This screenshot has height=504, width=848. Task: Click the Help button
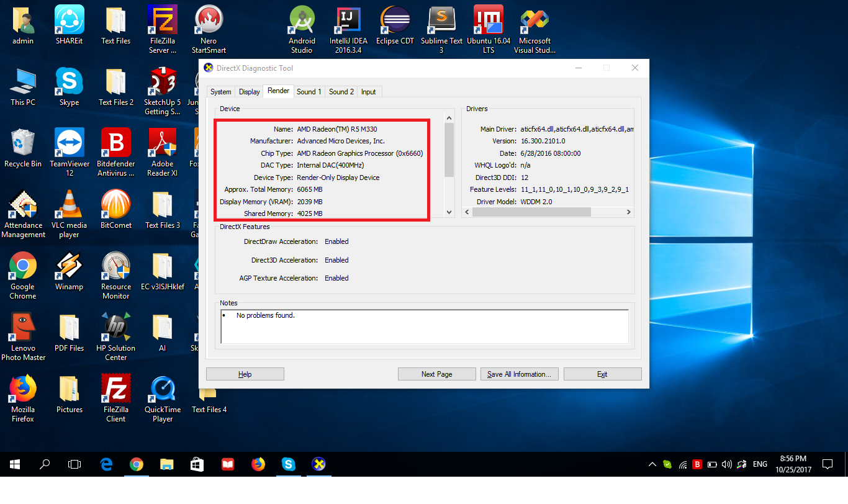245,374
